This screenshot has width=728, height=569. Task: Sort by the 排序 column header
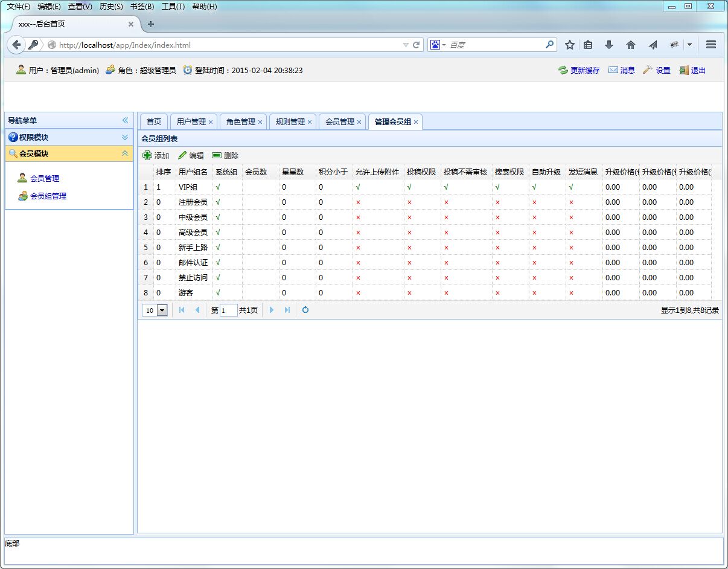pos(164,172)
